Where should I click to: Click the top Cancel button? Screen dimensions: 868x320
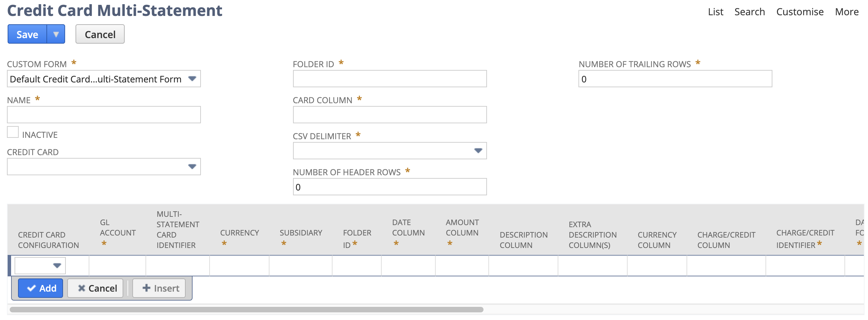[100, 34]
